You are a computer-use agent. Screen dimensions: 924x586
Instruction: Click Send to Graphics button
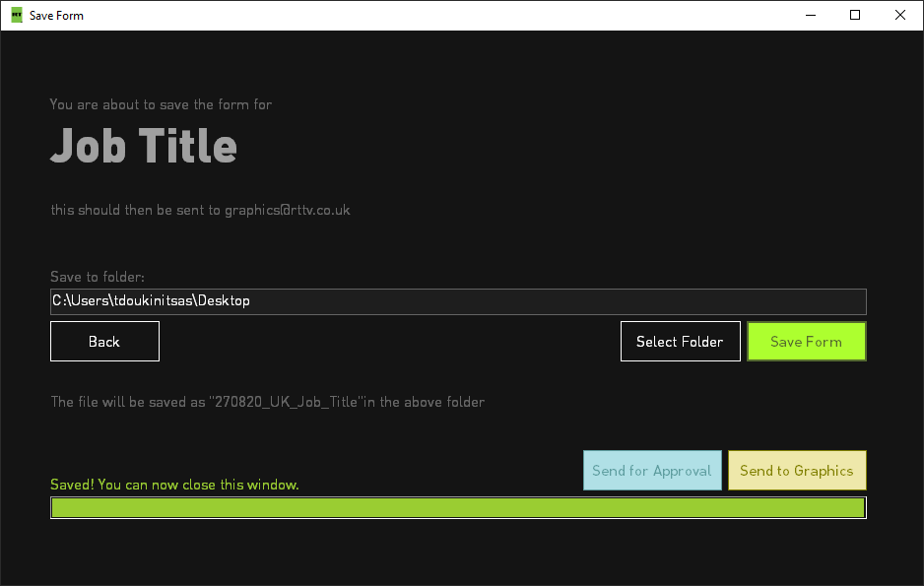click(797, 471)
